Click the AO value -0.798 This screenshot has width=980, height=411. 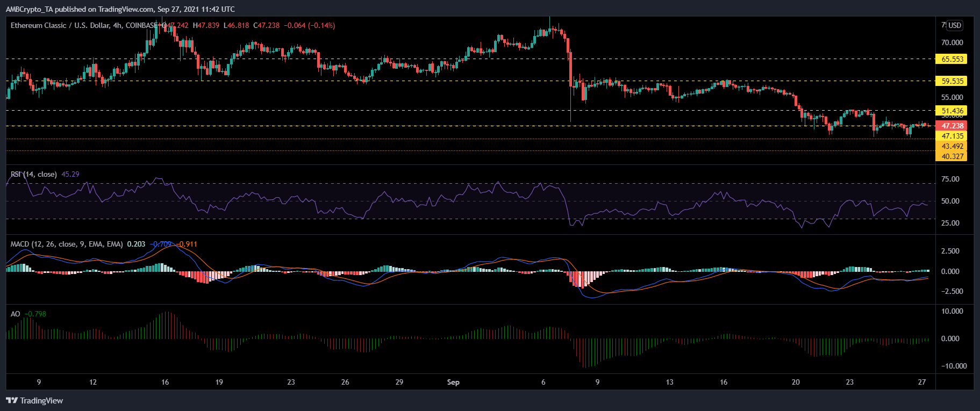click(35, 314)
